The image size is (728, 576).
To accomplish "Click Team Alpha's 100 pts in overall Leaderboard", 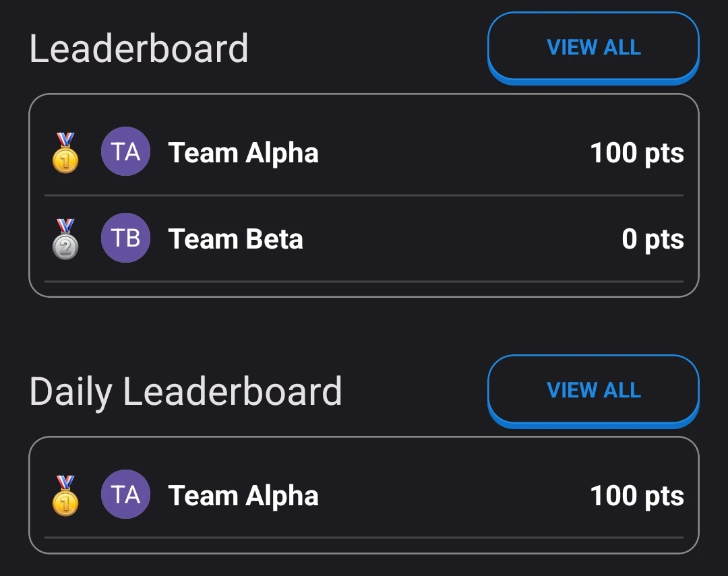I will [637, 153].
